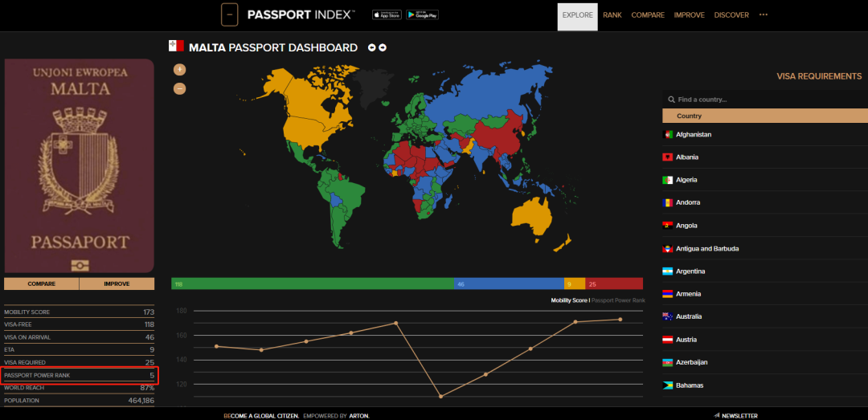Click the green 118 visa-free bar segment
Viewport: 868px width, 420px height.
pyautogui.click(x=312, y=283)
